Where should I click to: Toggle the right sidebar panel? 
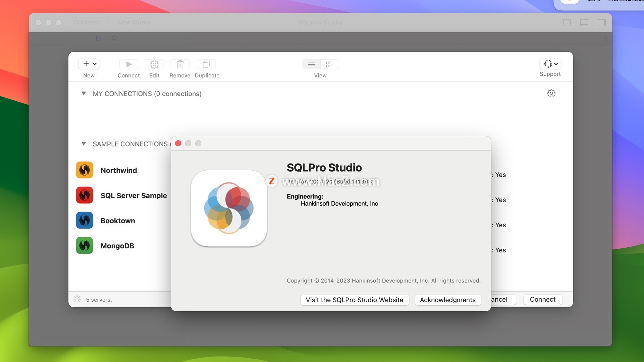pos(601,23)
